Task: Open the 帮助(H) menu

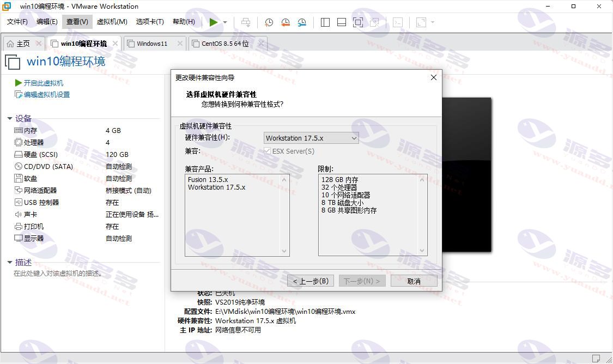Action: point(184,22)
